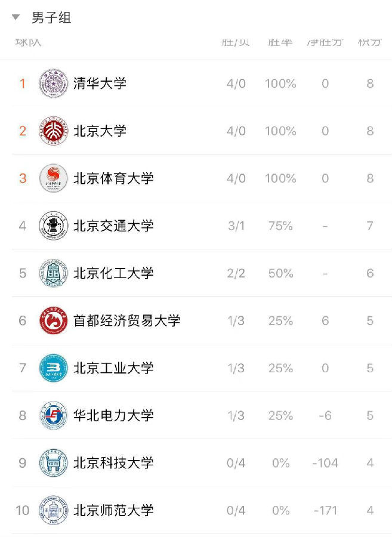Tap the 清华大学 logo icon
The height and width of the screenshot is (537, 392).
pyautogui.click(x=53, y=83)
